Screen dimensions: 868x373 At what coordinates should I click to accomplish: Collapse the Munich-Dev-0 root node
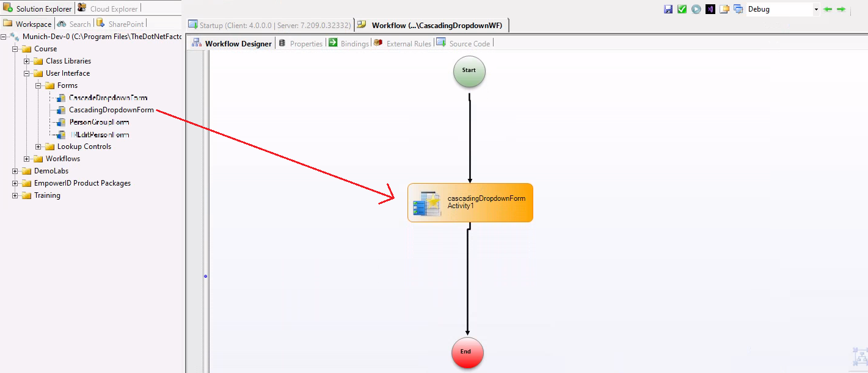[x=4, y=37]
